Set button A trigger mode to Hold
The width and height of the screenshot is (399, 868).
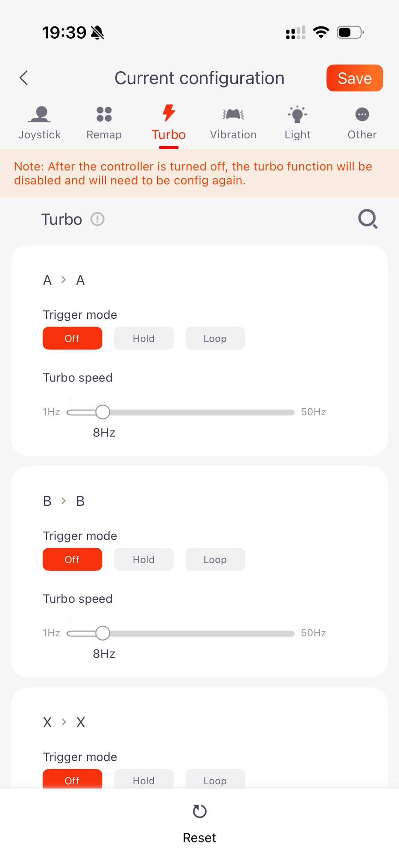144,338
